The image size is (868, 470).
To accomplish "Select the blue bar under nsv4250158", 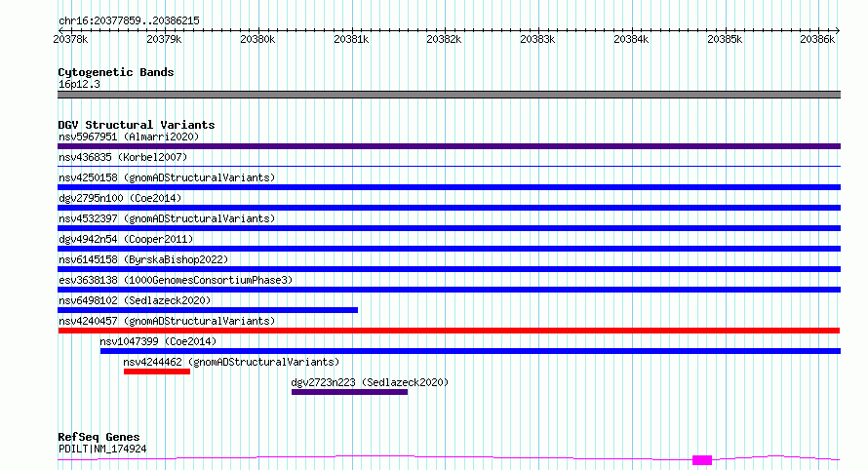I will 449,187.
